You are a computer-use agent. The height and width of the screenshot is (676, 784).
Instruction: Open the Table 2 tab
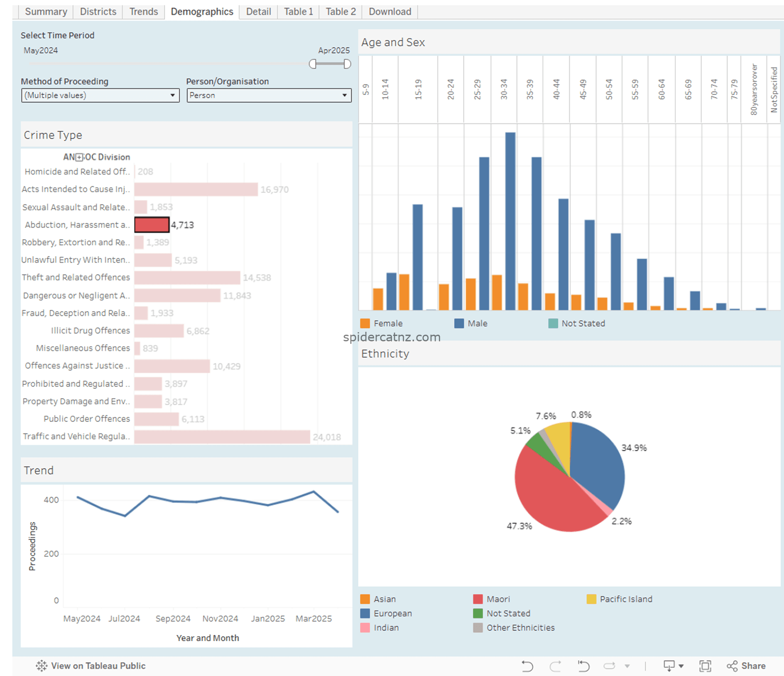(x=341, y=12)
